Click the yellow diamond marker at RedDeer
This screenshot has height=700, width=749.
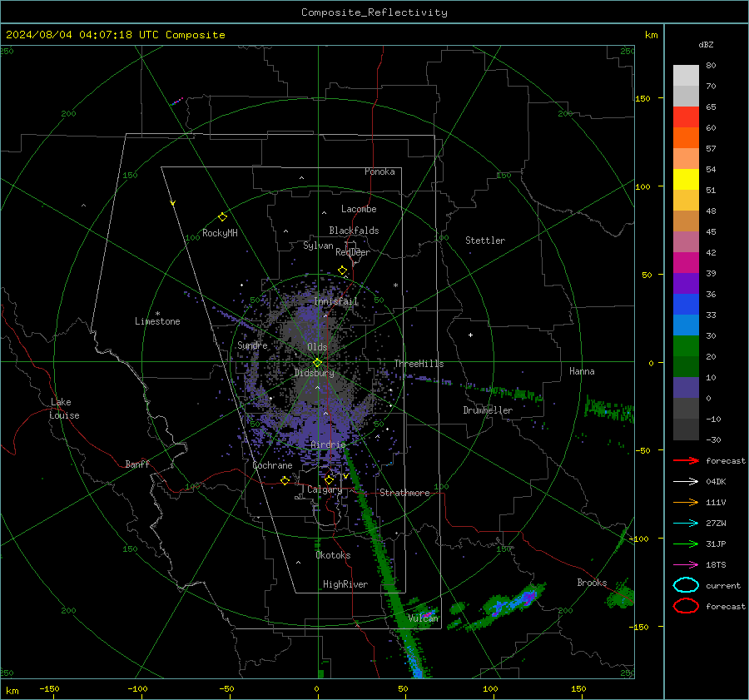(342, 271)
